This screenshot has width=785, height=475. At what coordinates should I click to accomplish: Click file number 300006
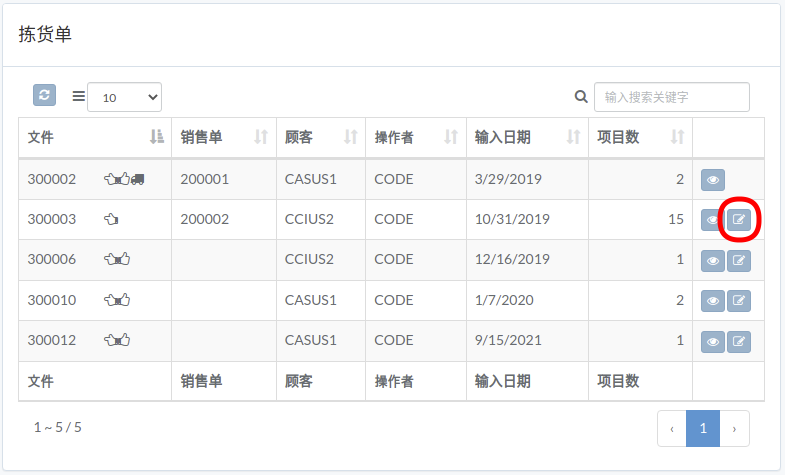click(x=52, y=259)
